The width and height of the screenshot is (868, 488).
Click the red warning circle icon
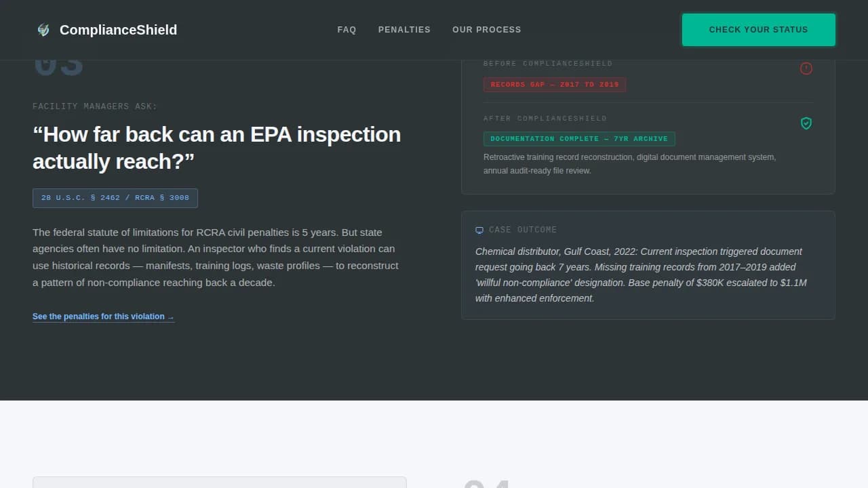coord(806,68)
